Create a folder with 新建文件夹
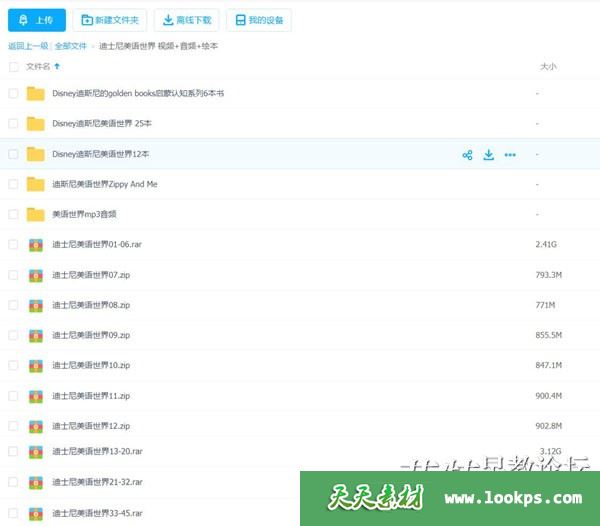The image size is (600, 526). (x=110, y=20)
